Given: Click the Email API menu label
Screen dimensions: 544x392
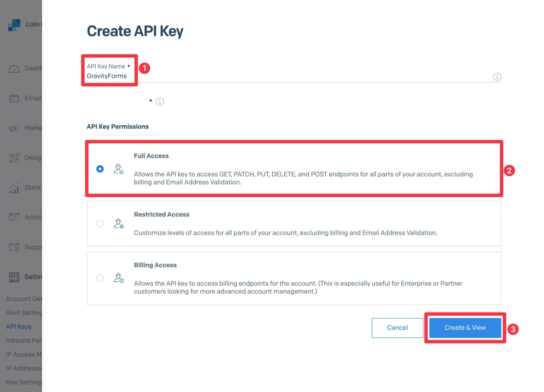Looking at the screenshot, I should (33, 98).
